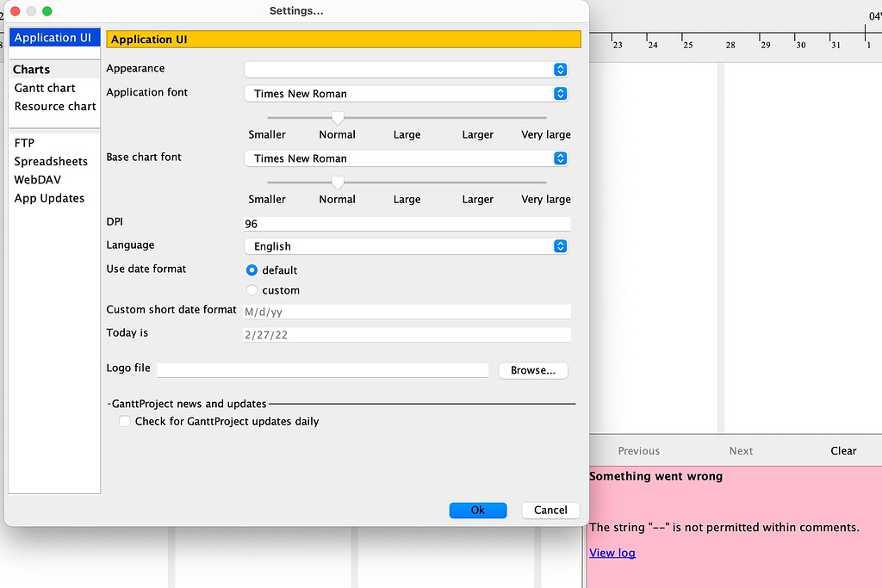
Task: Confirm settings with Ok
Action: (x=477, y=510)
